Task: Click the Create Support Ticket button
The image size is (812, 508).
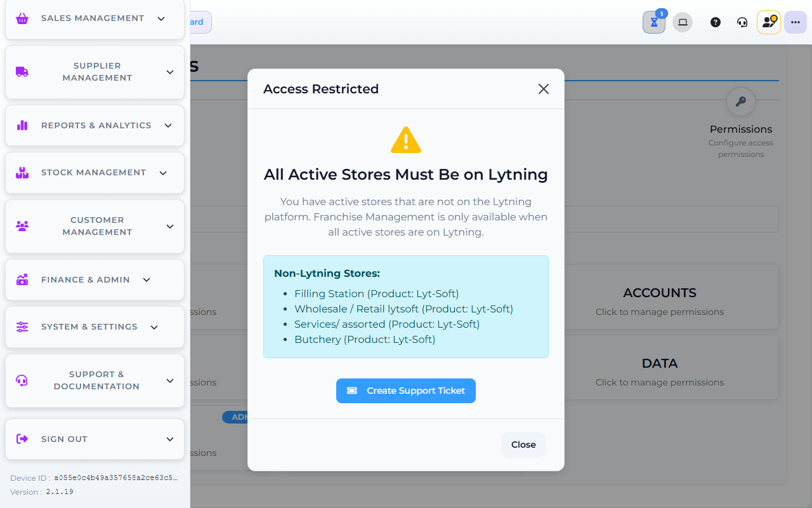Action: (406, 391)
